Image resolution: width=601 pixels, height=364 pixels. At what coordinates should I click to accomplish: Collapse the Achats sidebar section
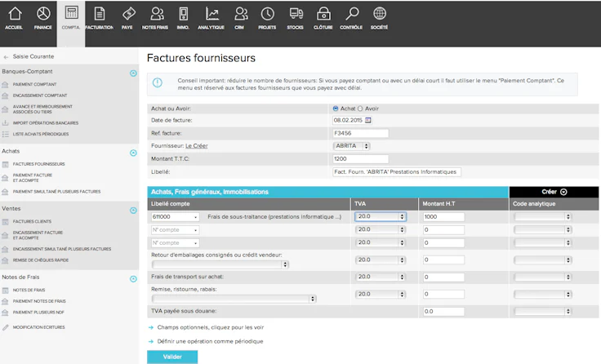(x=133, y=153)
